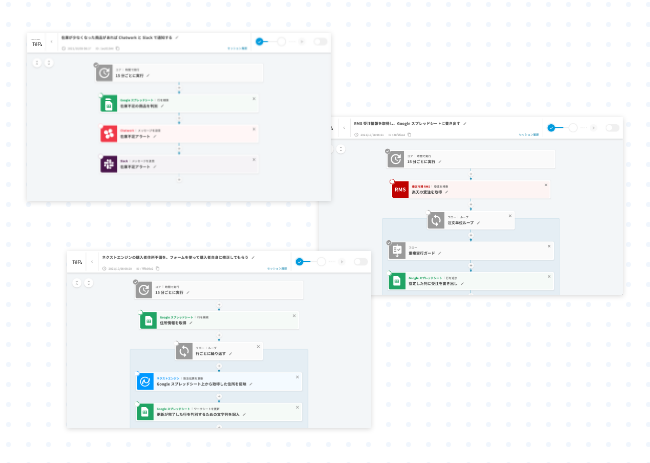Click the blue checked progress step in right workflow
Image resolution: width=650 pixels, height=463 pixels.
pyautogui.click(x=550, y=128)
